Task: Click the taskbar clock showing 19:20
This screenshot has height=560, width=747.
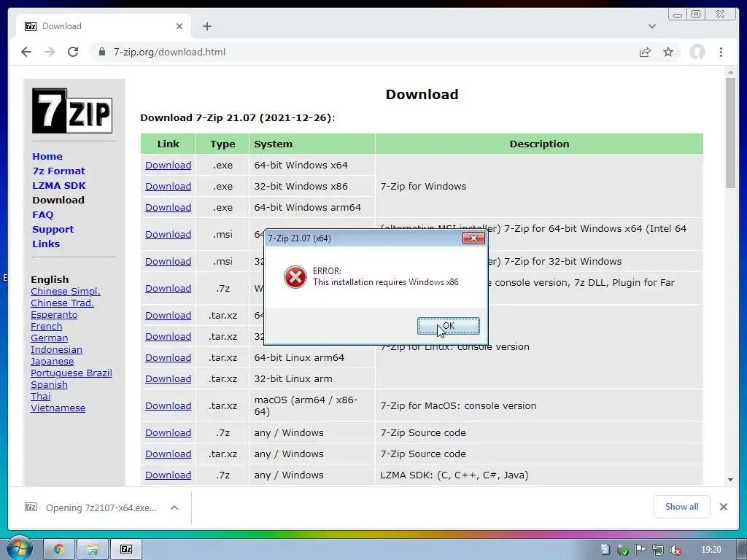Action: pos(711,550)
